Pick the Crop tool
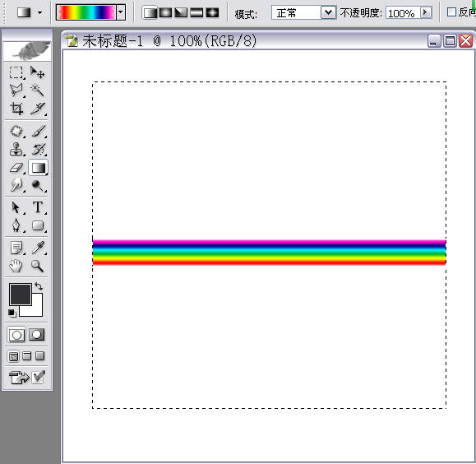 [x=16, y=109]
